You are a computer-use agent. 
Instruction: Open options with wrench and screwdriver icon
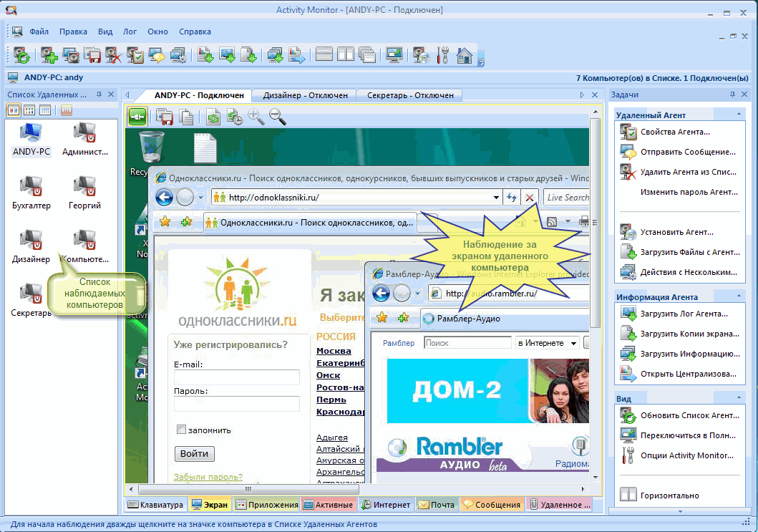442,55
